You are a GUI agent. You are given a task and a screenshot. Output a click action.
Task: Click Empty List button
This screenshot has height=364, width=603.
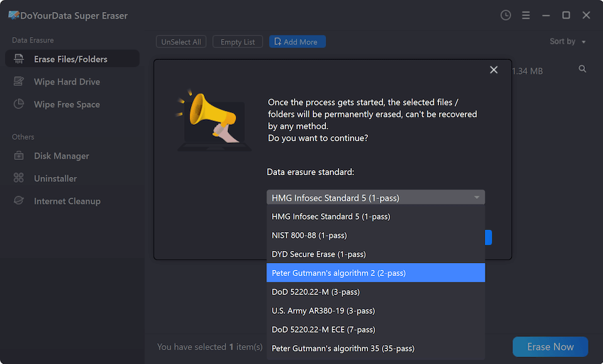(237, 41)
